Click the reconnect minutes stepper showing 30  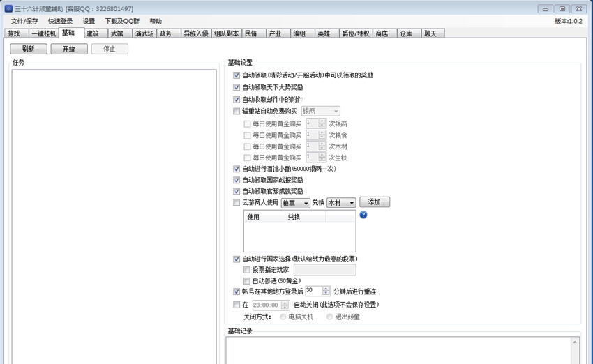(x=326, y=291)
